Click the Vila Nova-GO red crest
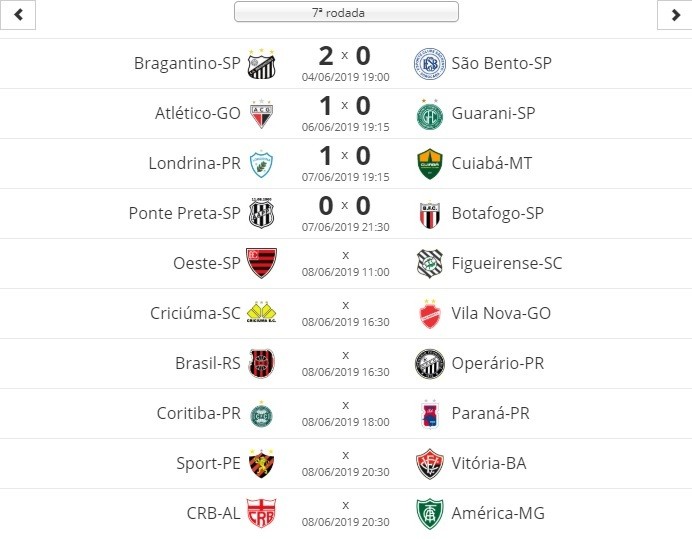 (429, 314)
